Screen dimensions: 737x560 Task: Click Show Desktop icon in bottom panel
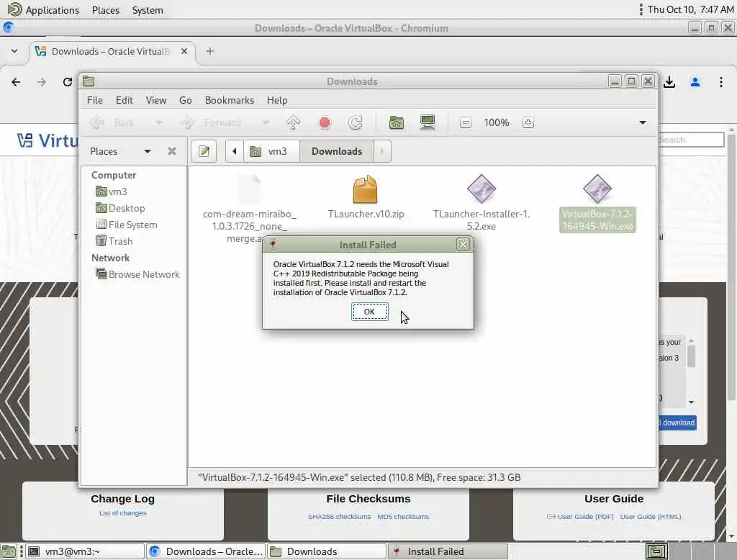click(x=8, y=551)
